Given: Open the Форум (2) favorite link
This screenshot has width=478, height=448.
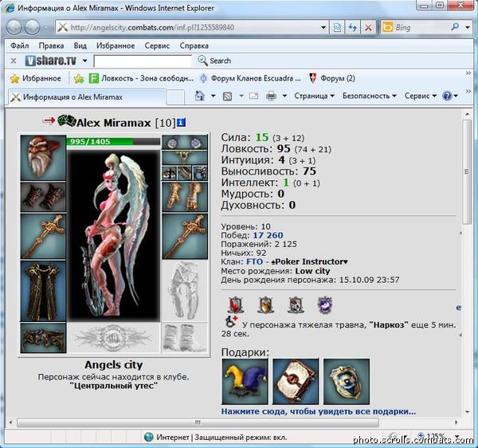Looking at the screenshot, I should tap(332, 79).
